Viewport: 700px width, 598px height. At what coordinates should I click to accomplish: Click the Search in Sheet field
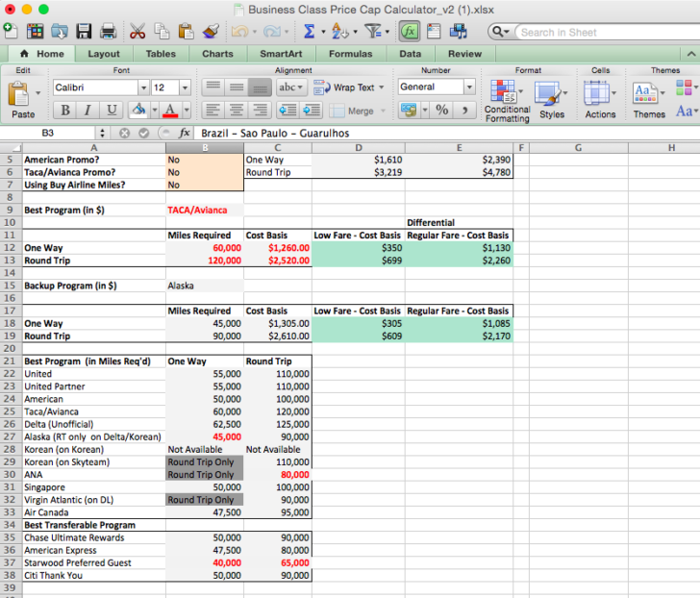click(607, 32)
